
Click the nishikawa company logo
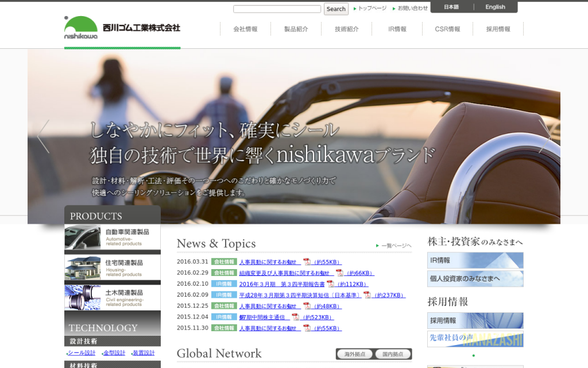tap(122, 28)
